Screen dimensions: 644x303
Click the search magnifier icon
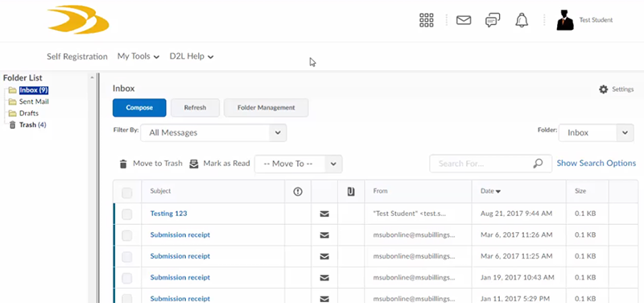(x=538, y=164)
